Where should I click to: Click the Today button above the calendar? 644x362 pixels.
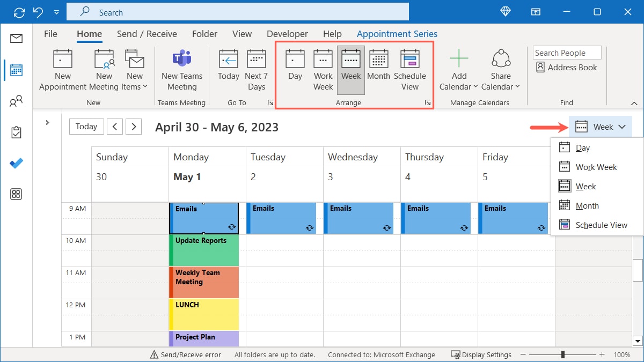(x=86, y=126)
